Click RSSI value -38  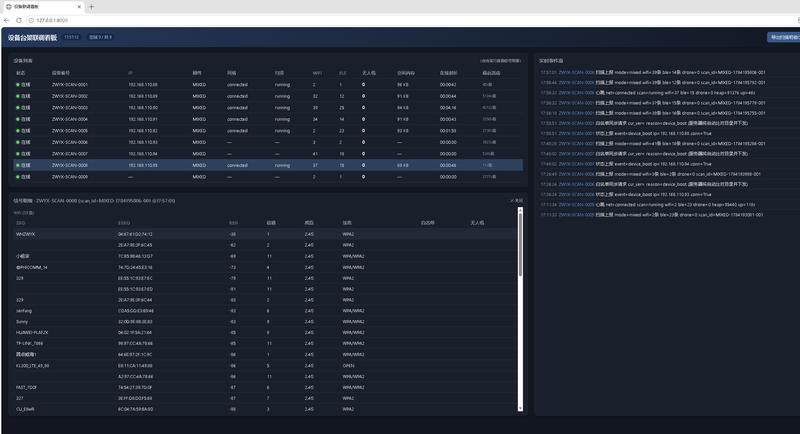[x=233, y=234]
